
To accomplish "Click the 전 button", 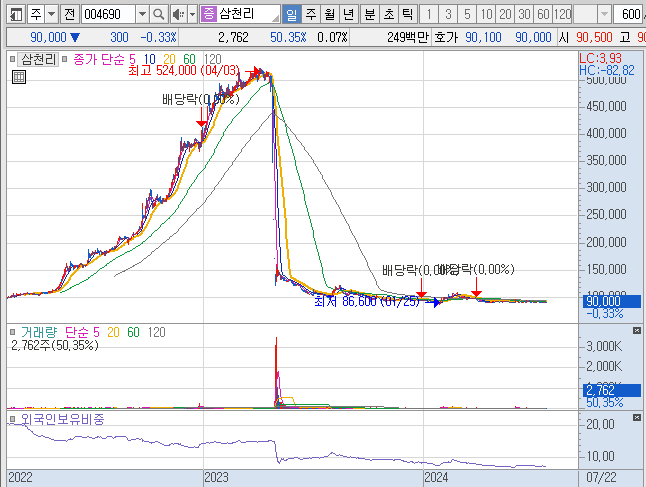I will point(69,14).
